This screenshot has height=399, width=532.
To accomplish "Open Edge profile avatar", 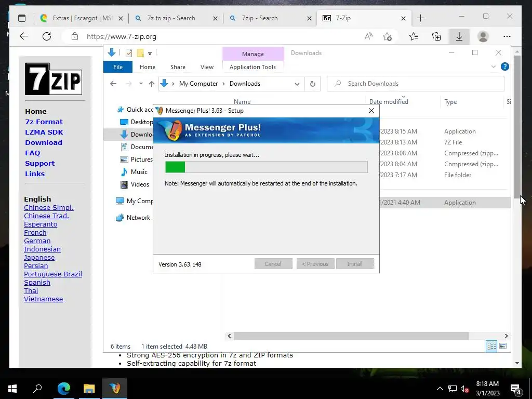I will pyautogui.click(x=483, y=37).
